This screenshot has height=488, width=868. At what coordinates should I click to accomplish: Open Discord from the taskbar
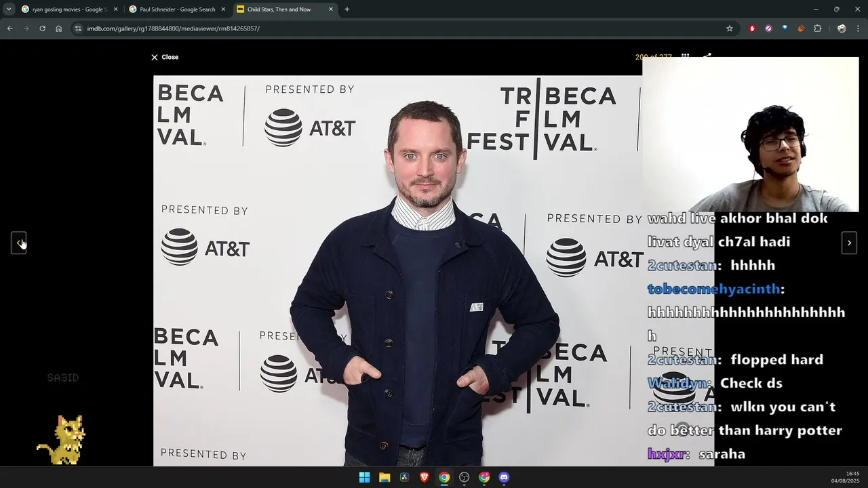[x=504, y=477]
